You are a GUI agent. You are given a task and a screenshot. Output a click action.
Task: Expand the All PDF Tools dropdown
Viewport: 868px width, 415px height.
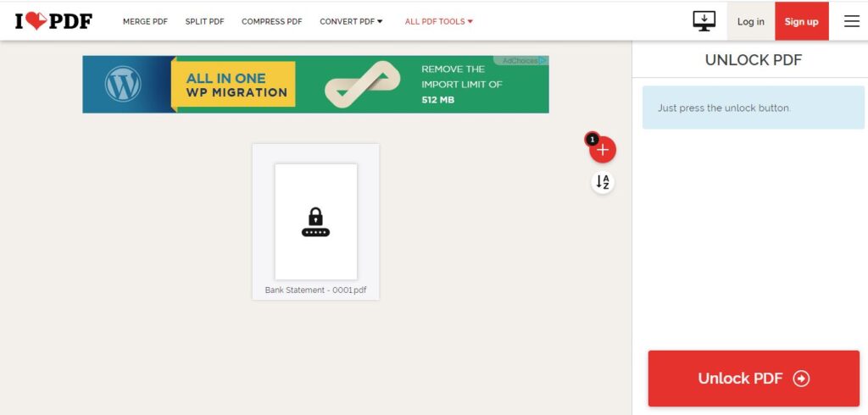(438, 21)
